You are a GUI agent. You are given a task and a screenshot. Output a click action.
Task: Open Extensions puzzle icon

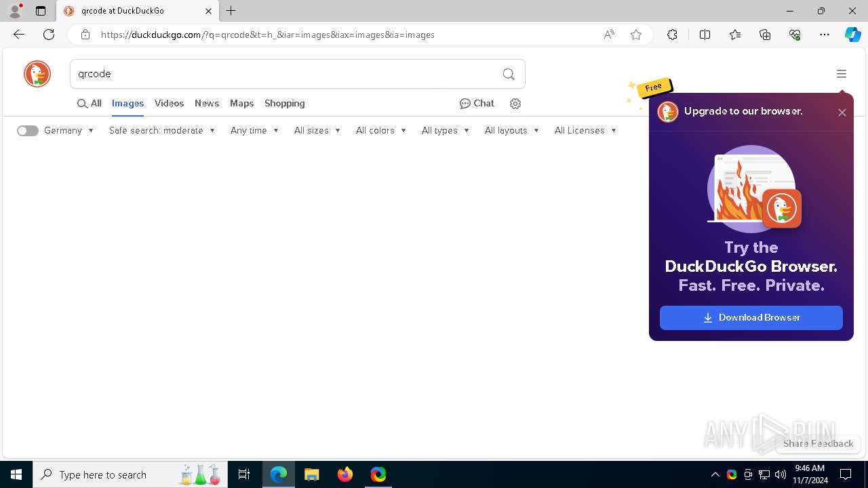click(672, 35)
